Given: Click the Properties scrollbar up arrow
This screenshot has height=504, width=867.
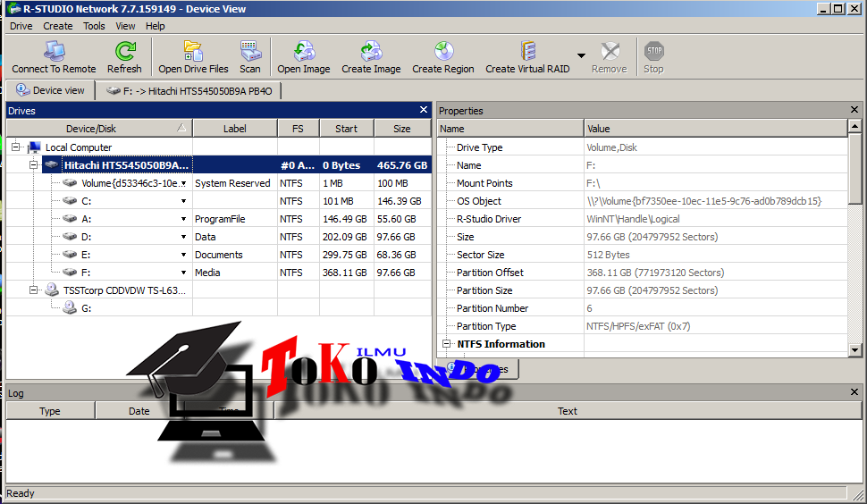Looking at the screenshot, I should 854,127.
